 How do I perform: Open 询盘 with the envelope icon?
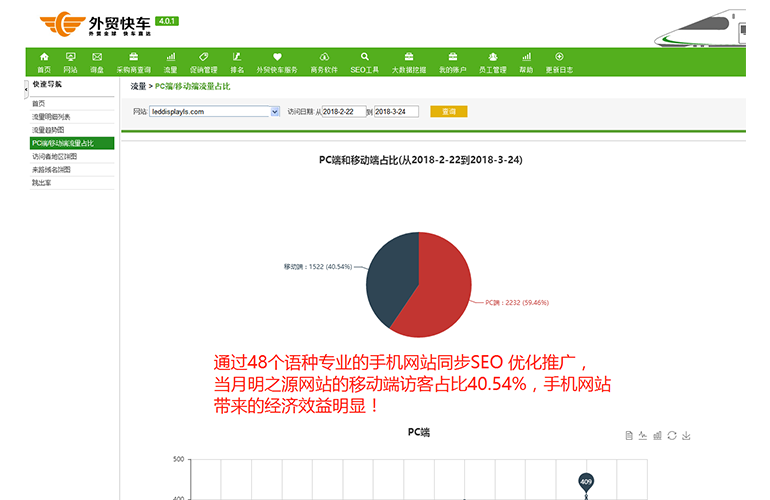(x=97, y=63)
